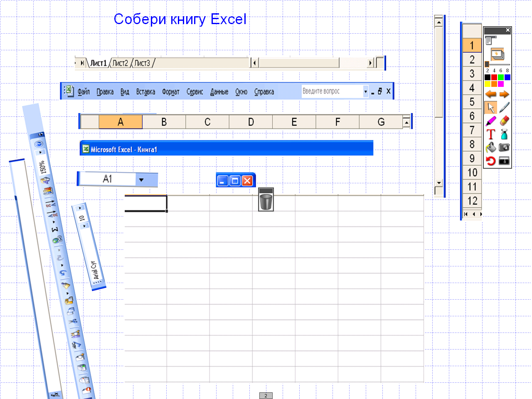Screen dimensions: 532x399
Task: Select column header G
Action: 381,122
